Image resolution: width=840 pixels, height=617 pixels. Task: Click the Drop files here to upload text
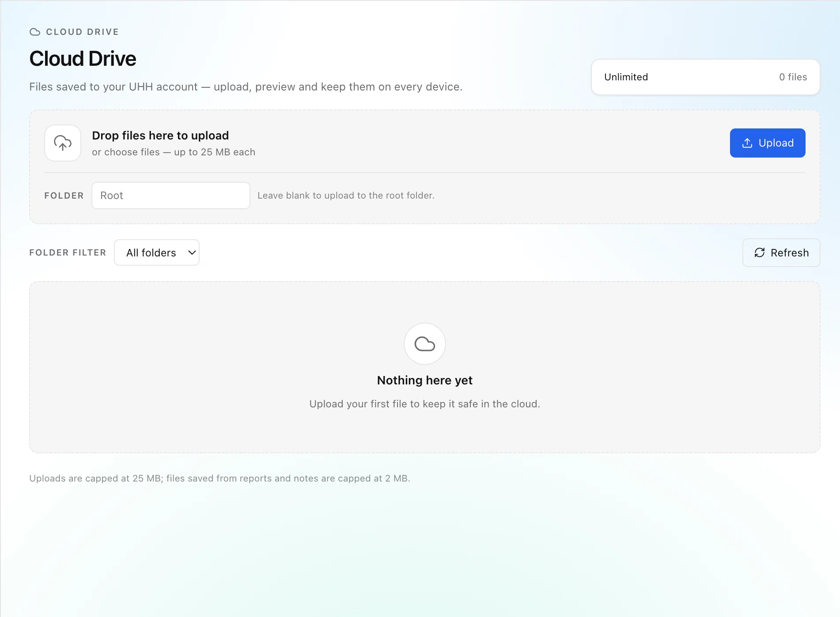[160, 135]
